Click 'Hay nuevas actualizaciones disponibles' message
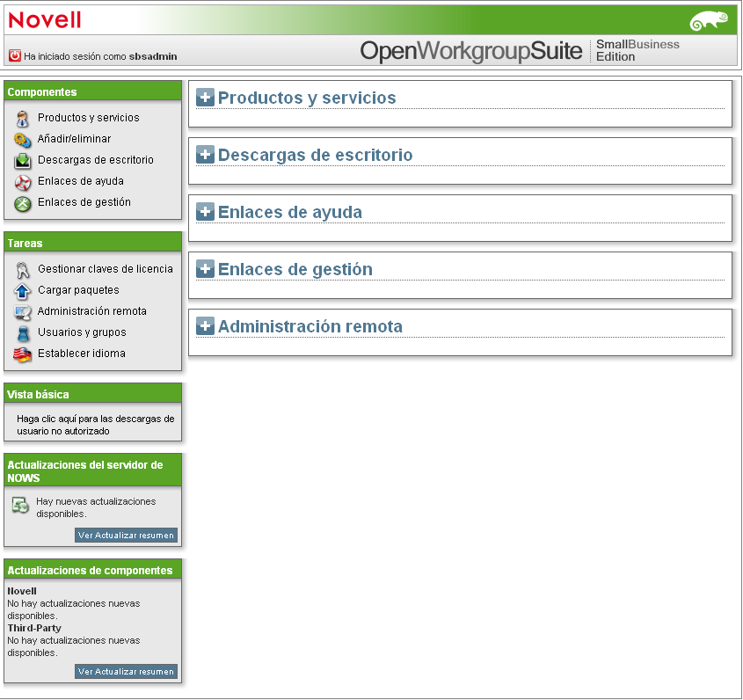Screen dimensions: 743x700 [96, 507]
